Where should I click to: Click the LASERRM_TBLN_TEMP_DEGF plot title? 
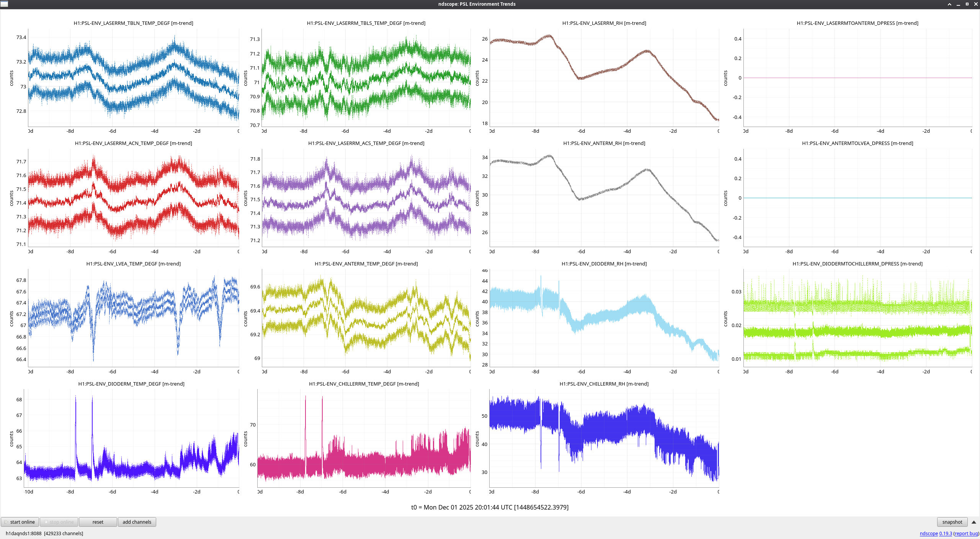133,23
